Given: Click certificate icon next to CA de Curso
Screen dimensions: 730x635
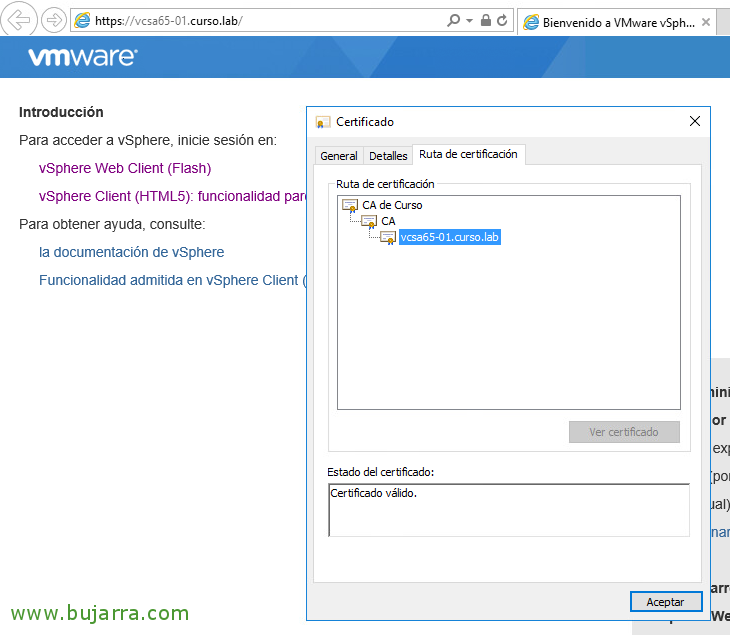Looking at the screenshot, I should (x=350, y=205).
